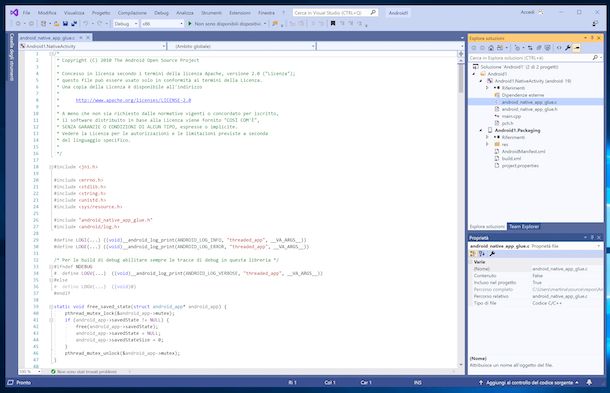Select project.properties in the solution tree
The image size is (610, 393).
coord(520,165)
